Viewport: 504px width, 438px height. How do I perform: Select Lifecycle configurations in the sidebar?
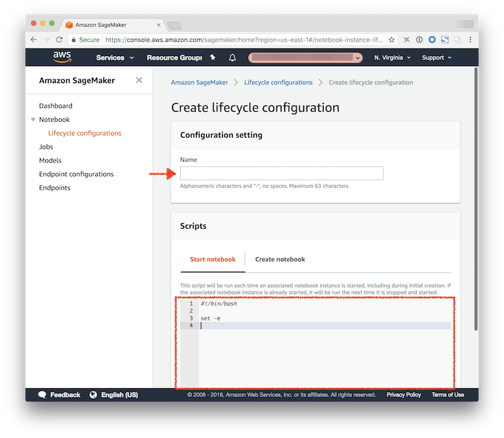[x=84, y=133]
